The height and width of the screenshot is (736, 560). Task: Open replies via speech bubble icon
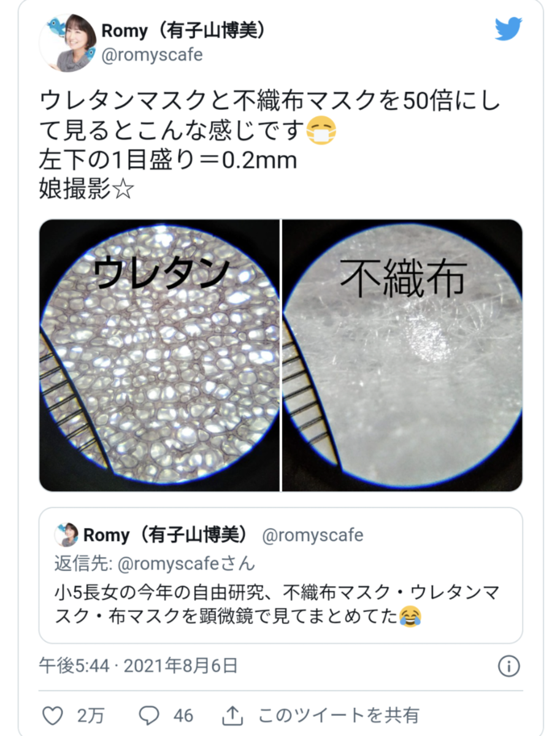(149, 715)
